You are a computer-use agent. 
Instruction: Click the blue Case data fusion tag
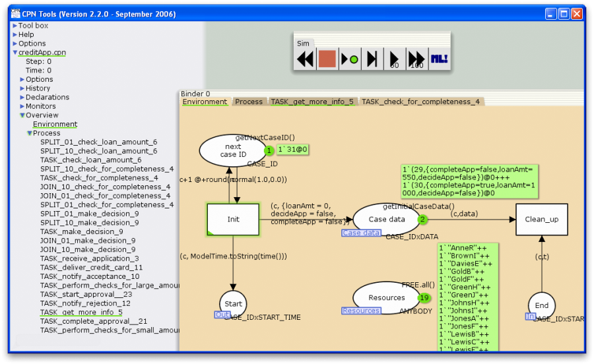(361, 233)
